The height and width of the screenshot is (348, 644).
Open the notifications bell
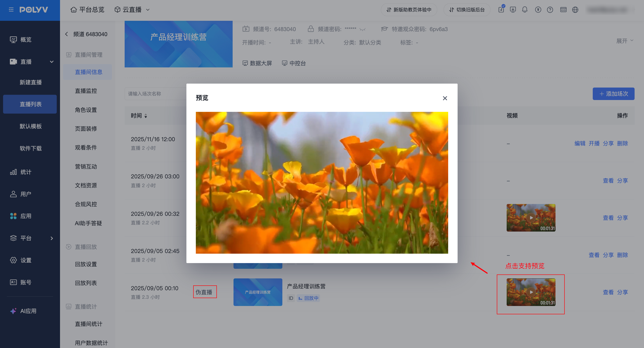coord(525,9)
